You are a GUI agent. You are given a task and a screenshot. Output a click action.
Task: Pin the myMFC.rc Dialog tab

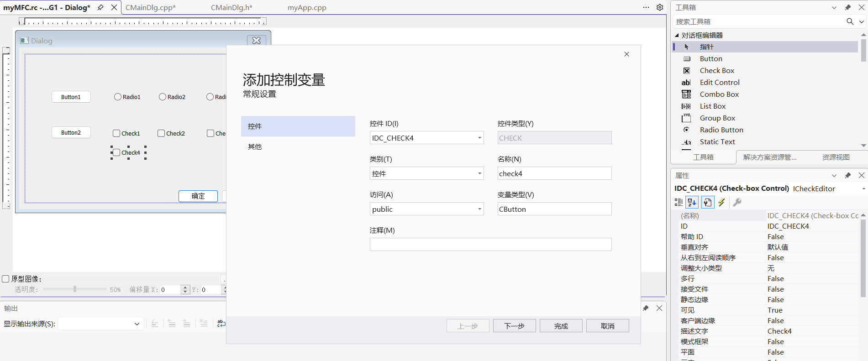[x=100, y=7]
